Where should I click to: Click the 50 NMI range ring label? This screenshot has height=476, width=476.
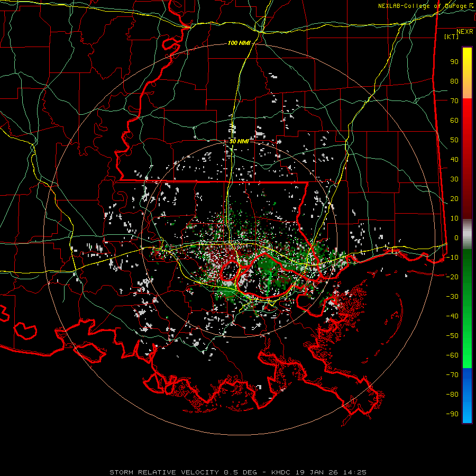click(239, 141)
